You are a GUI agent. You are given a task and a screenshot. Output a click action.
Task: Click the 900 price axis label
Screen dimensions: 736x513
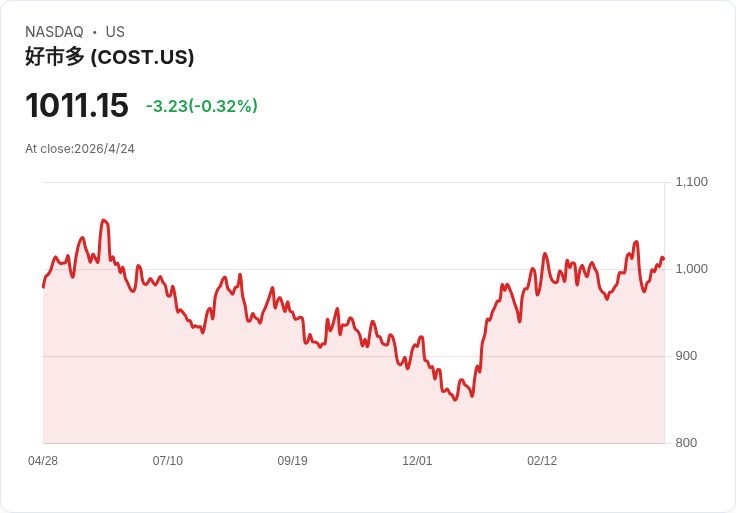[686, 356]
